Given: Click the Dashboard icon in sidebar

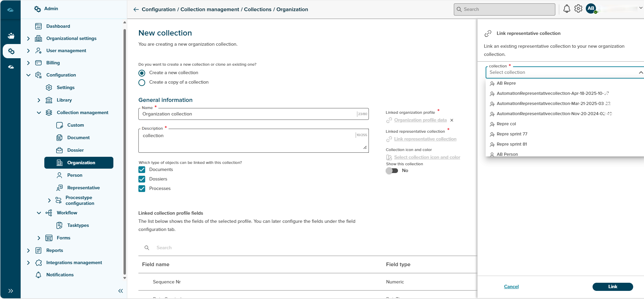Looking at the screenshot, I should (x=39, y=26).
